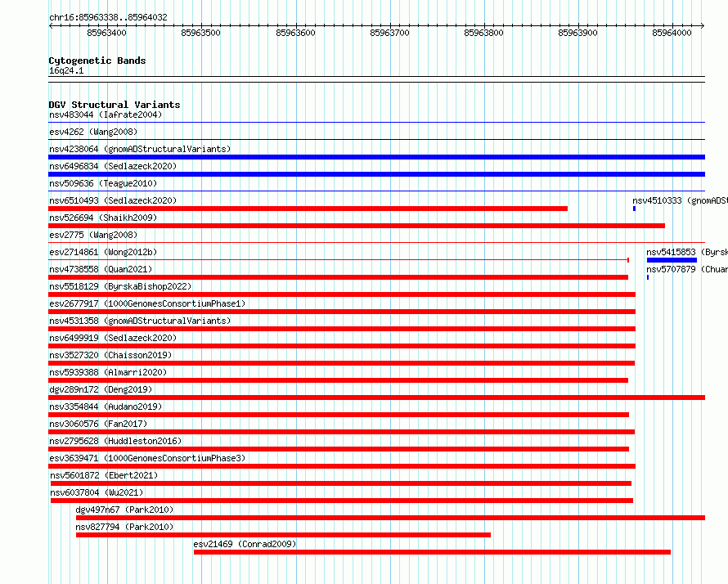
Task: Click the nsv6510493 (Sedlazeck2020) red bar
Action: pos(308,209)
